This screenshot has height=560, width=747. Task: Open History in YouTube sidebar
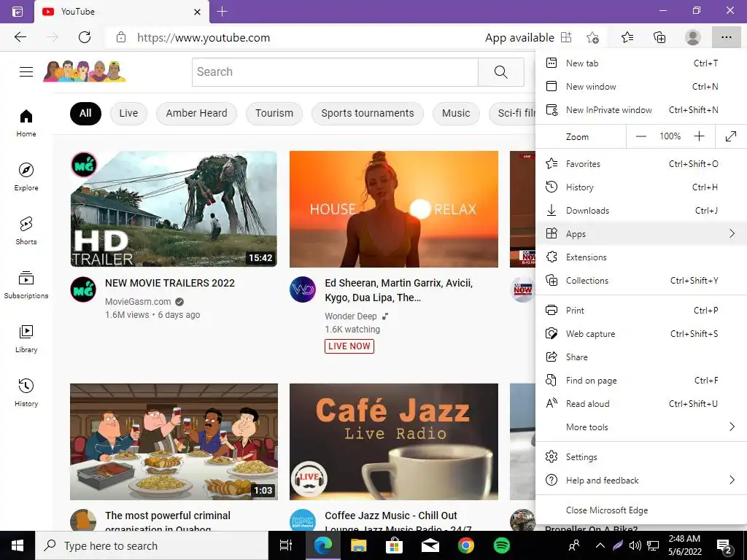click(x=26, y=392)
